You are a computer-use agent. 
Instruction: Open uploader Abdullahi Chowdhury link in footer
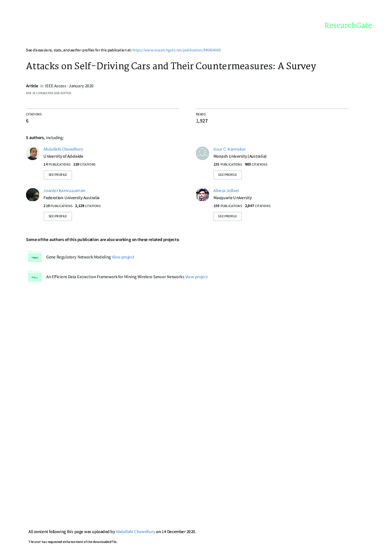point(136,531)
